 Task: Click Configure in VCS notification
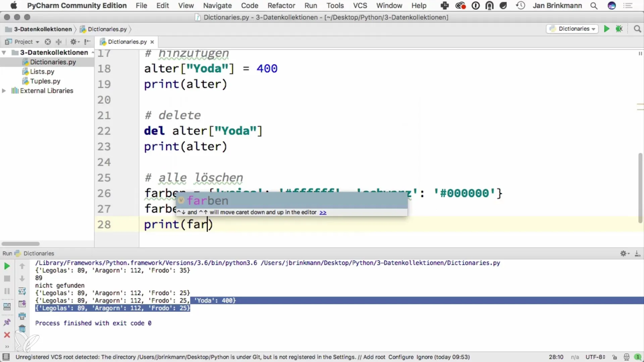click(401, 357)
